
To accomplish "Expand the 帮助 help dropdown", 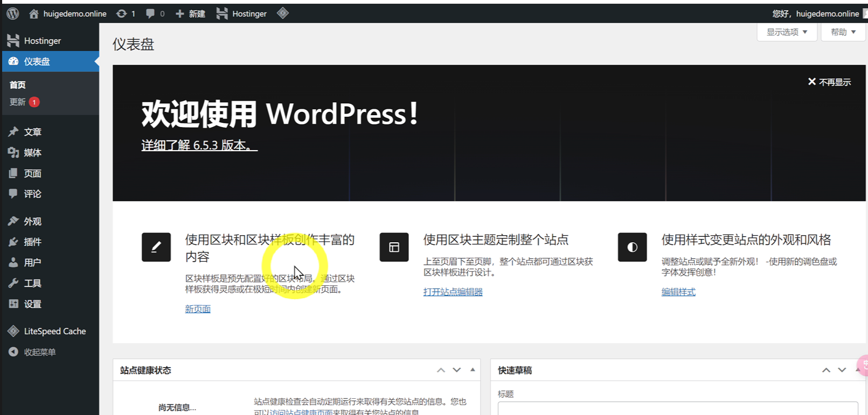I will point(843,32).
